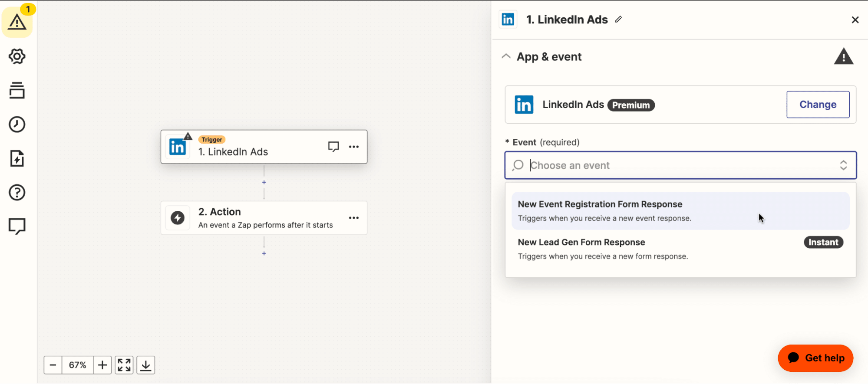
Task: Open the LinkedIn Ads step three-dot menu
Action: point(354,147)
